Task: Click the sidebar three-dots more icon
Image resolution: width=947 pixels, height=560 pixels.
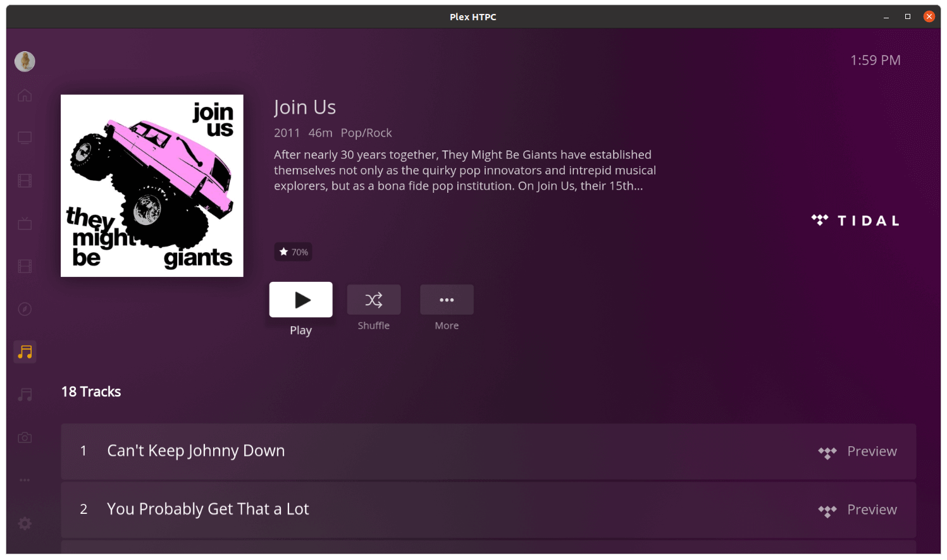Action: (25, 480)
